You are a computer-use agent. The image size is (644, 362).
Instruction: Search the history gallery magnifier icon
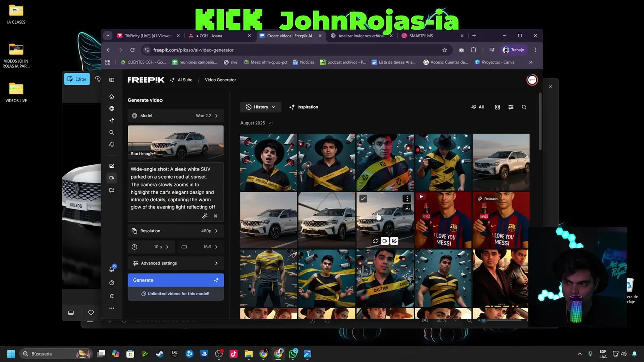(x=524, y=107)
